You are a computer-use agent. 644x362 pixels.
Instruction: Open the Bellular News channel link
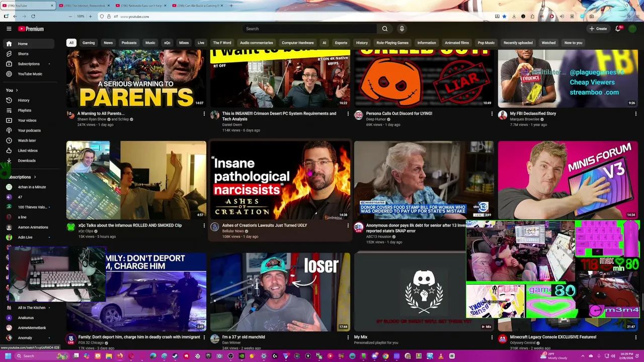(233, 231)
